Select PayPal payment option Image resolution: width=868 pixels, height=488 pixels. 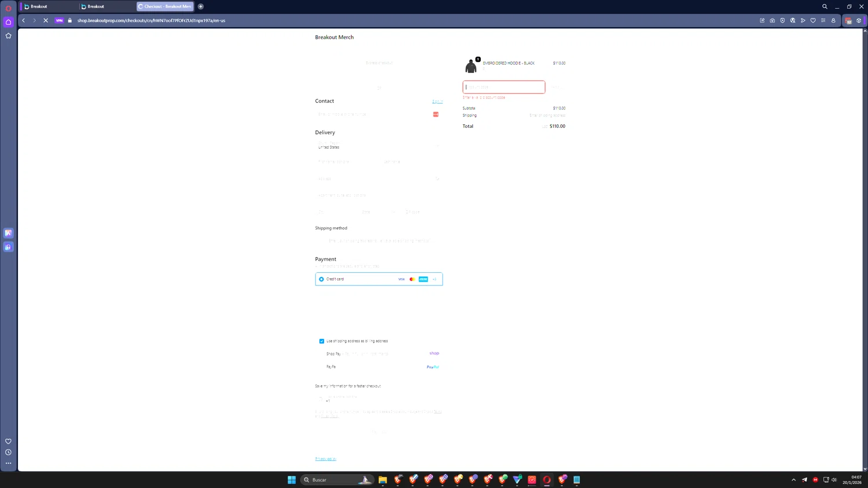point(379,367)
